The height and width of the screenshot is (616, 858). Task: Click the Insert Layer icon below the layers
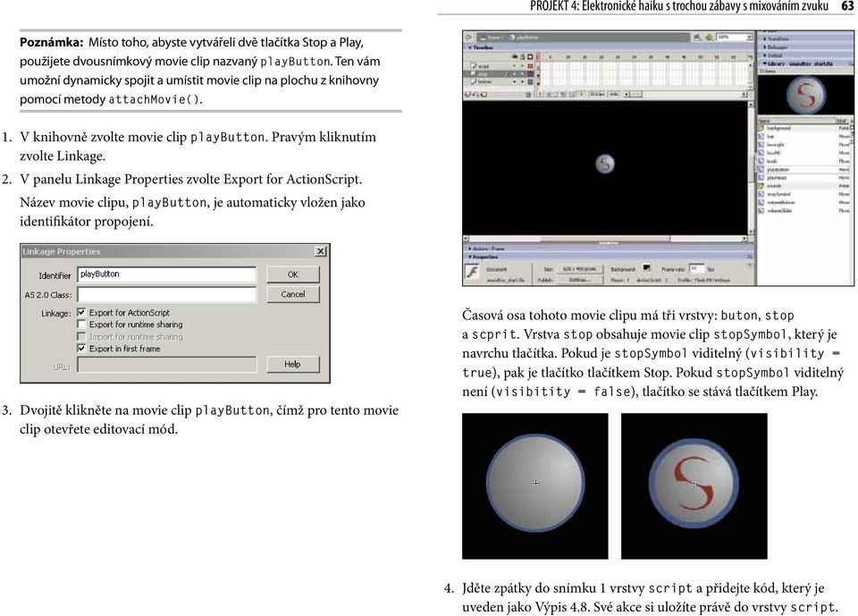(467, 94)
